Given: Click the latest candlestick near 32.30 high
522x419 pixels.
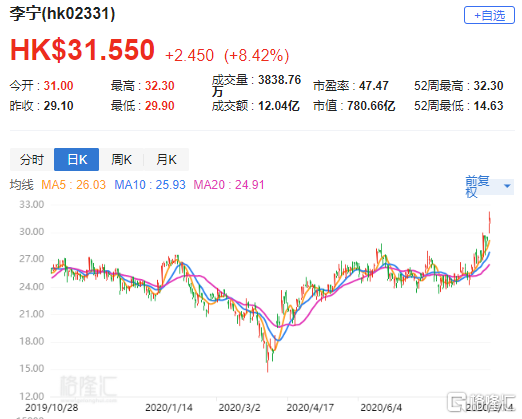Looking at the screenshot, I should [x=489, y=222].
